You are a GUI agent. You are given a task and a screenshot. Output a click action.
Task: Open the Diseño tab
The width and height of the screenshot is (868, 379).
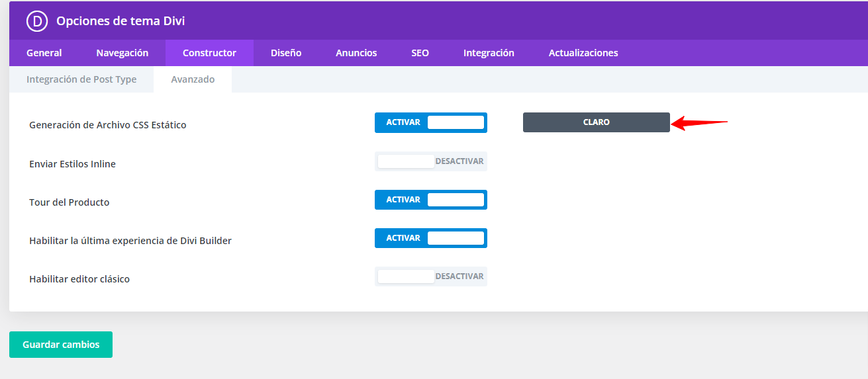click(x=286, y=53)
